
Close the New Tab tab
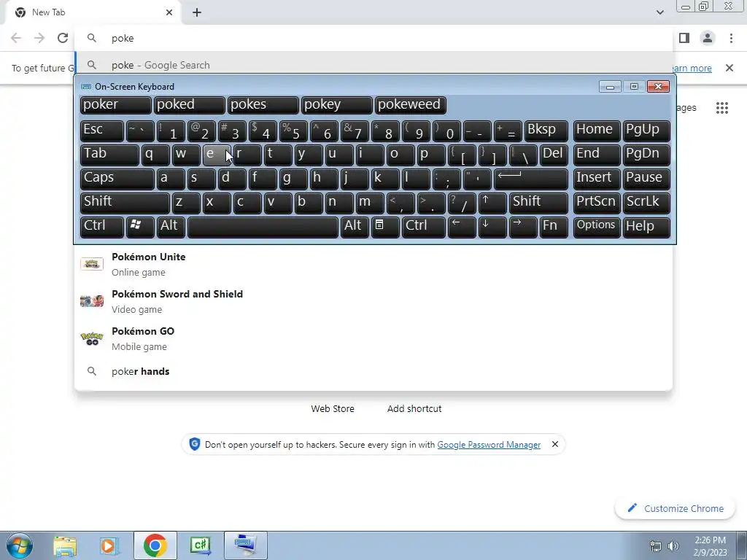pos(169,12)
